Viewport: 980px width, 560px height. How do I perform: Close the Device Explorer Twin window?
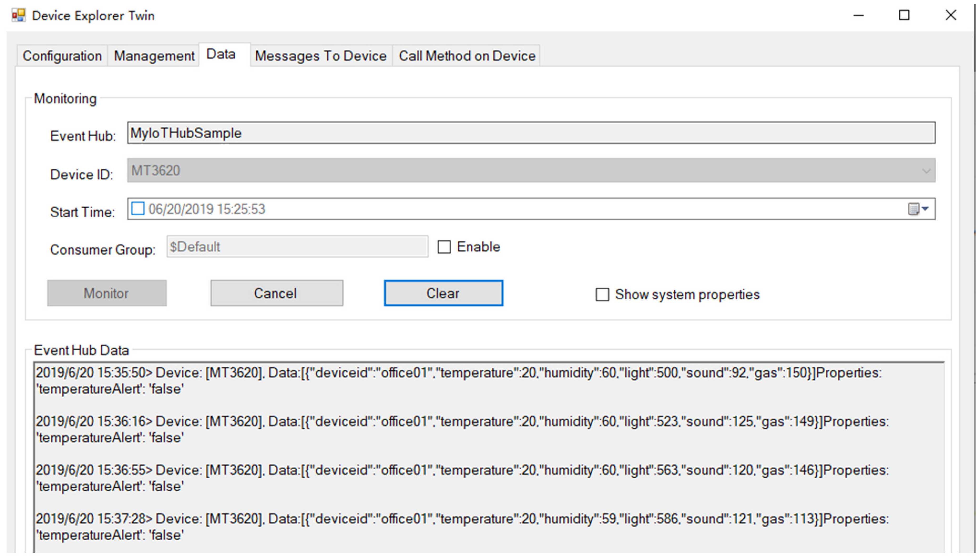point(950,15)
